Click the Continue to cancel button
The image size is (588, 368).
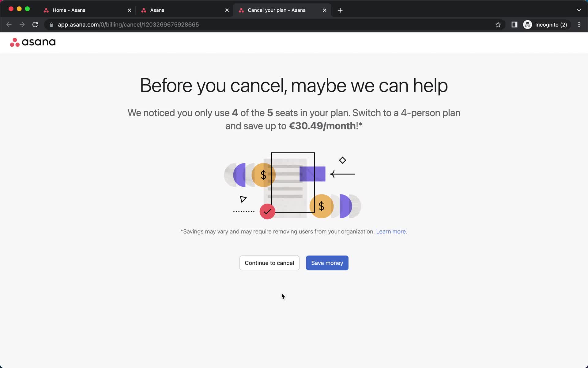pos(269,263)
